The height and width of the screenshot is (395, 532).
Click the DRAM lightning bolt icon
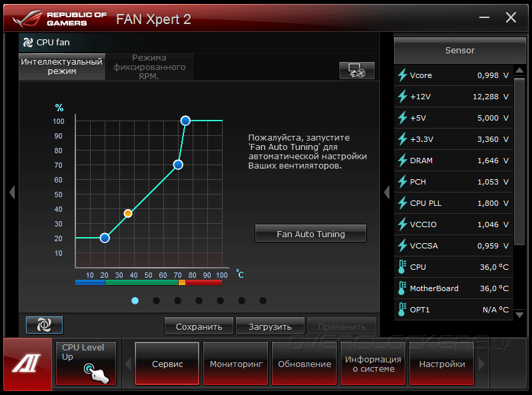click(403, 161)
